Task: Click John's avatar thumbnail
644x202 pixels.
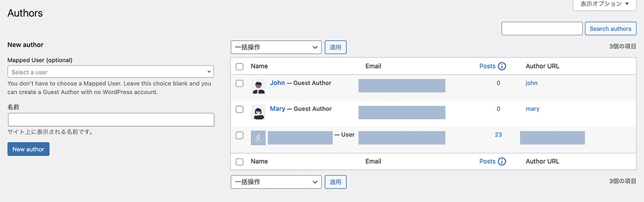Action: point(258,86)
